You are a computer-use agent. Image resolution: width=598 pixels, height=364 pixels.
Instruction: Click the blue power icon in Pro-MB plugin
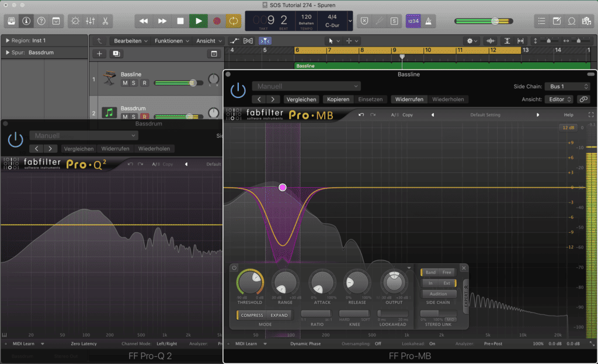coord(238,90)
